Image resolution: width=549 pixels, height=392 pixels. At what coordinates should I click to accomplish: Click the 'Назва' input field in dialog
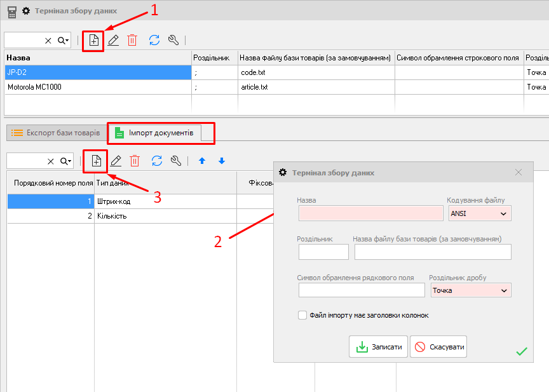pyautogui.click(x=370, y=213)
